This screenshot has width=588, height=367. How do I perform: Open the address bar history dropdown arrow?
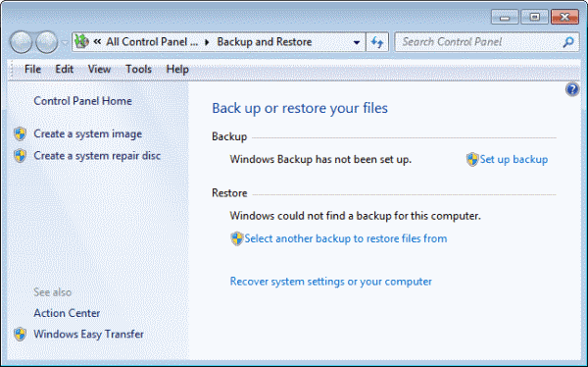click(357, 42)
